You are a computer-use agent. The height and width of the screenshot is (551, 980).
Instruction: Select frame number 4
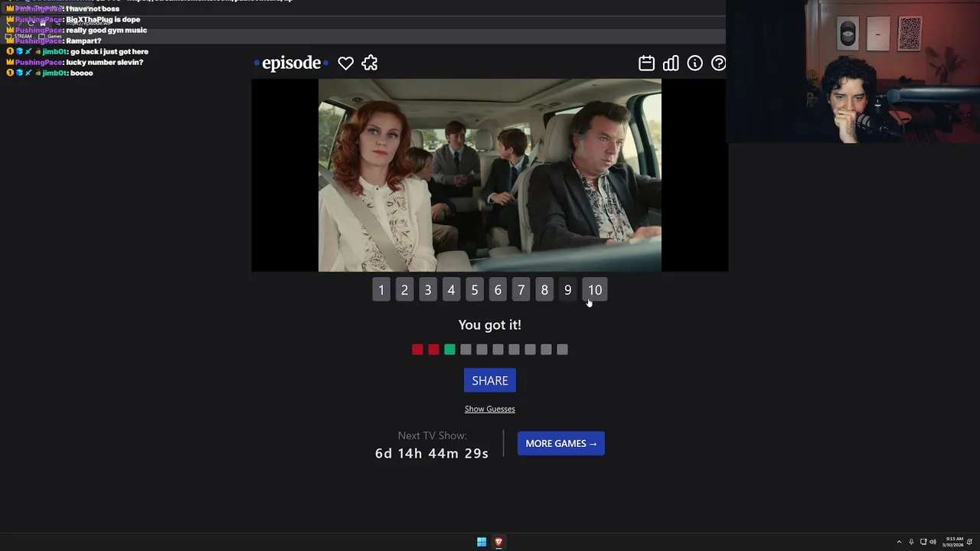[451, 290]
